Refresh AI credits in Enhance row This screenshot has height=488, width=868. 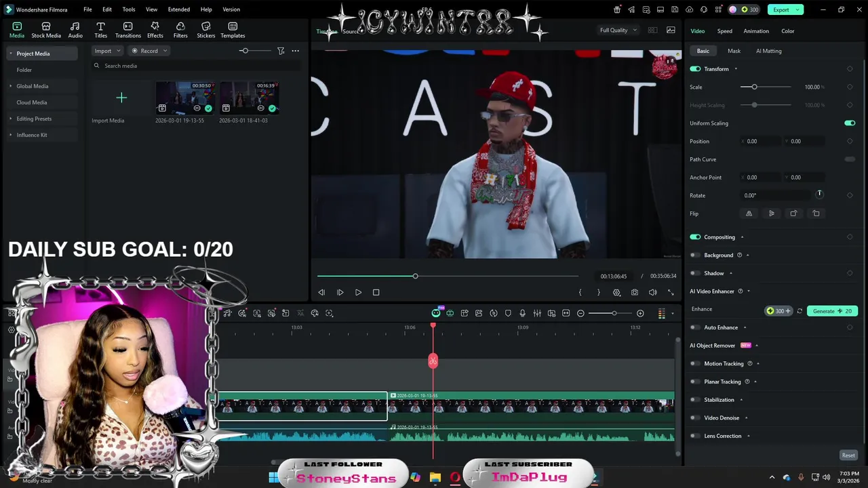pyautogui.click(x=800, y=311)
